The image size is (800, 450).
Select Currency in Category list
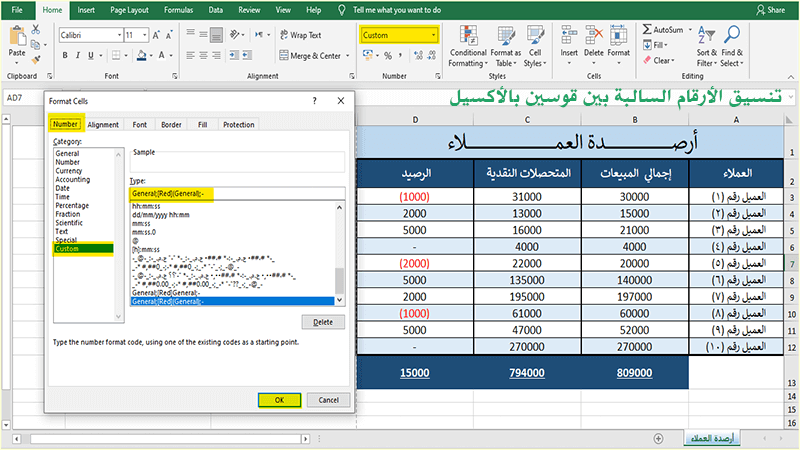(69, 171)
